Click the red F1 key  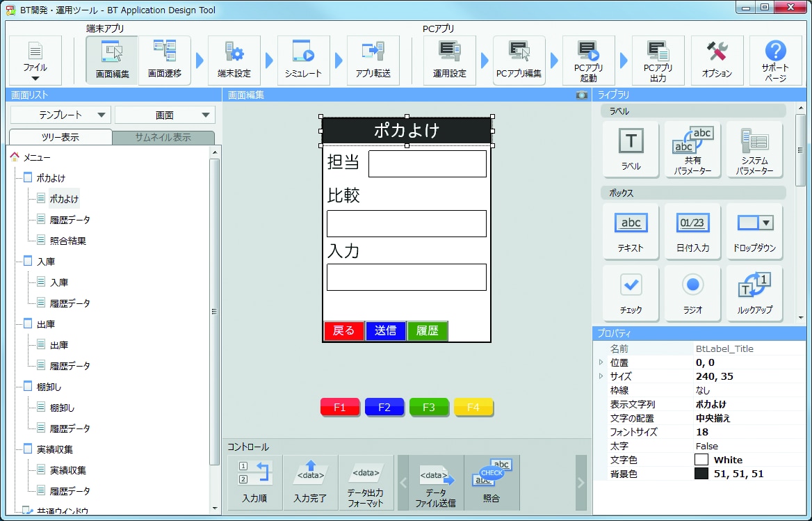pos(340,407)
